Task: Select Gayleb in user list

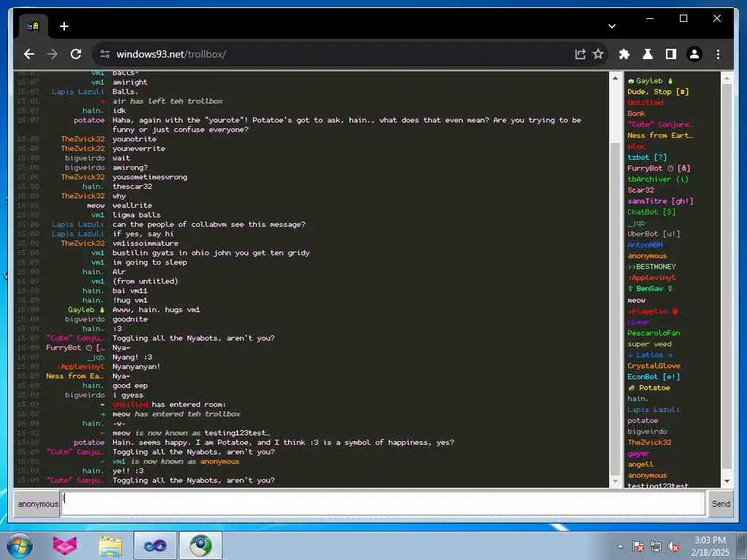Action: coord(650,81)
